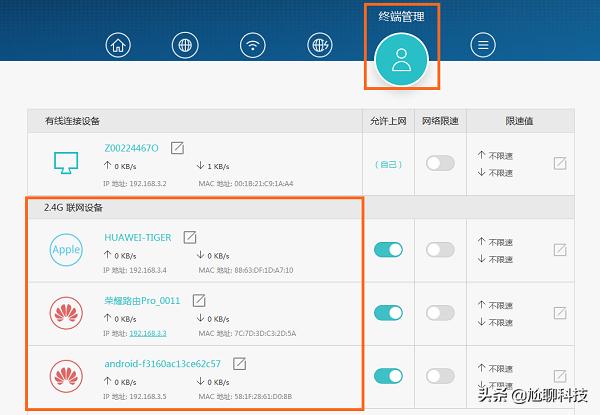Open the globe with lightning icon
Screen dimensions: 600x415
(320, 45)
